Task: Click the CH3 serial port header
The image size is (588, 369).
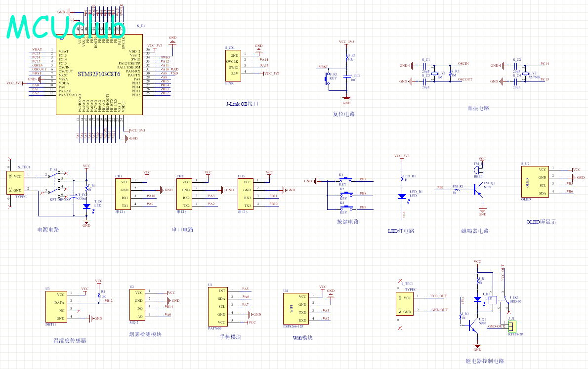Action: coord(246,194)
